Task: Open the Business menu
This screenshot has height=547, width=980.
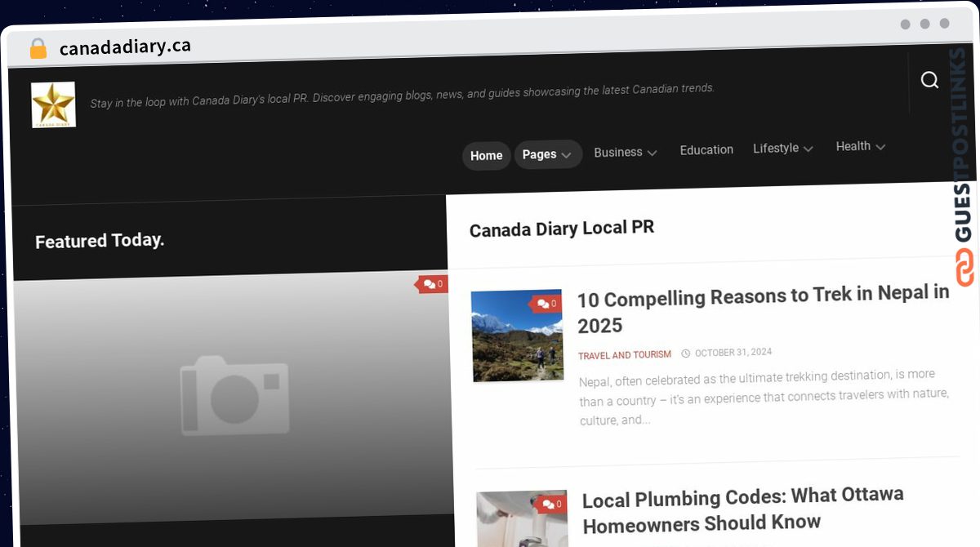Action: click(626, 152)
